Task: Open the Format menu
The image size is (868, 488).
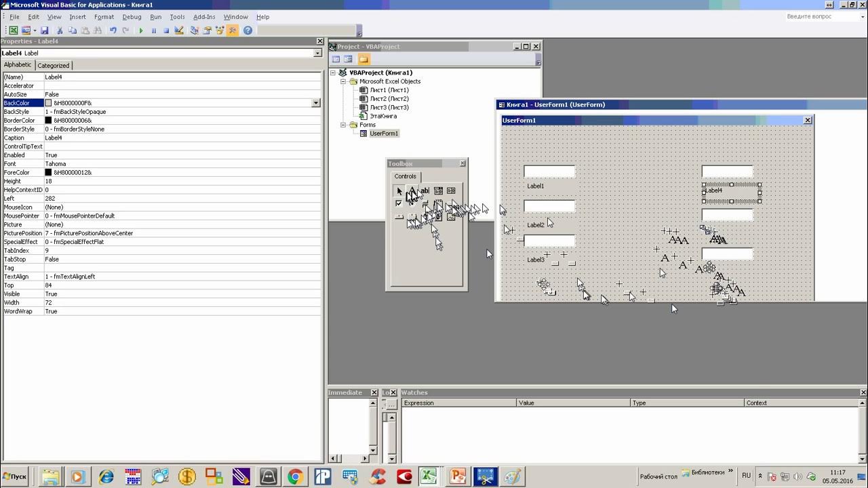Action: (104, 17)
